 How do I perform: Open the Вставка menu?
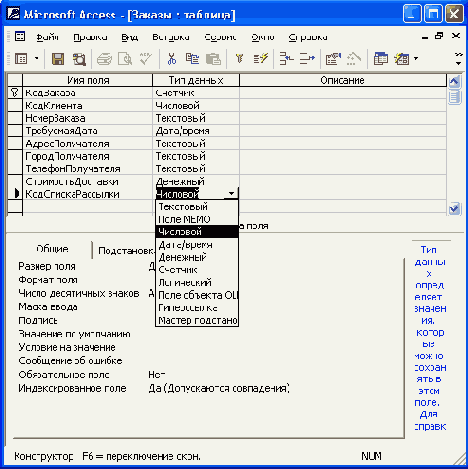tap(171, 37)
